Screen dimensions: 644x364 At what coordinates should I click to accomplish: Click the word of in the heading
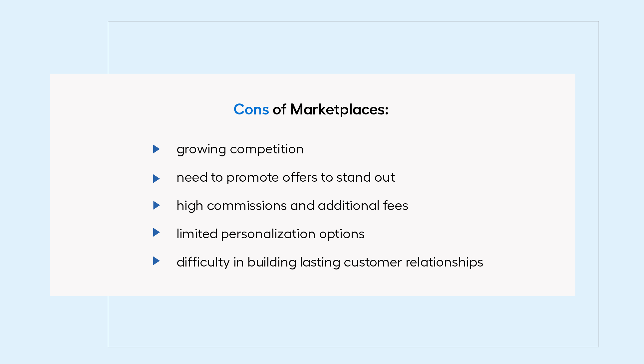click(279, 109)
